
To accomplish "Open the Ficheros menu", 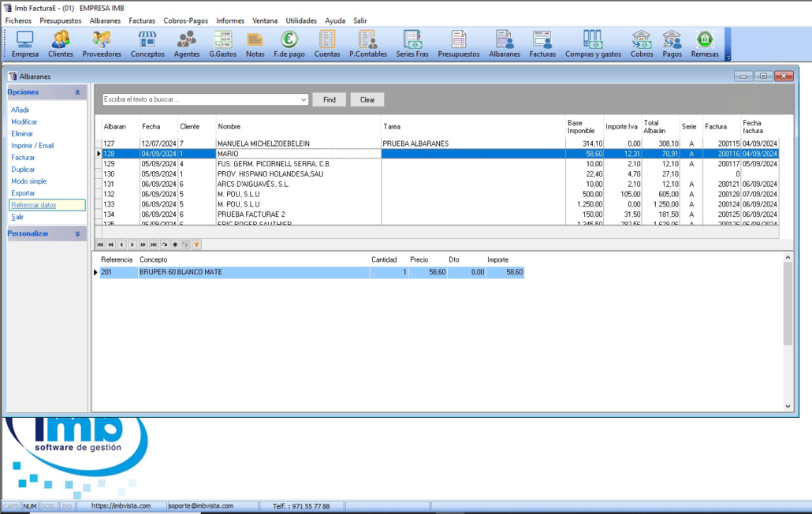I will pyautogui.click(x=18, y=20).
